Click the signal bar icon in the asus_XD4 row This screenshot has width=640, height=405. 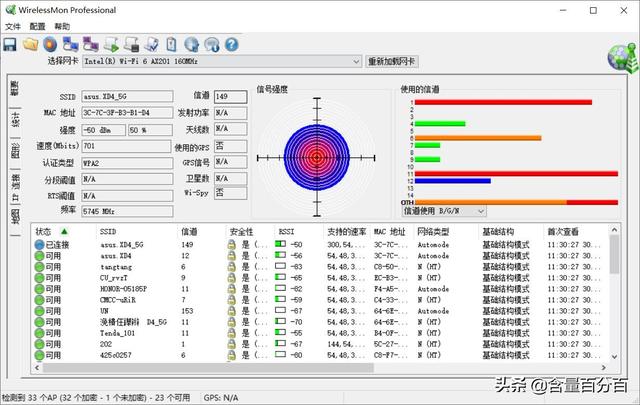pos(280,255)
